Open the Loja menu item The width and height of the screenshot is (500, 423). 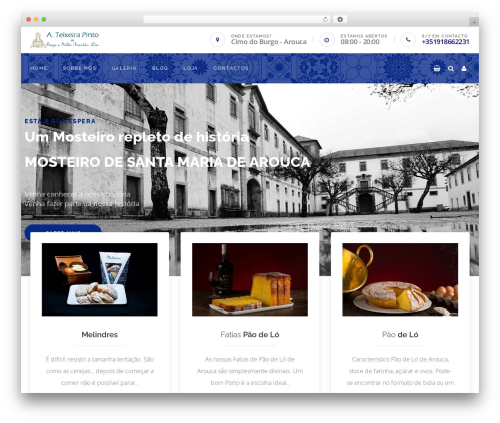pyautogui.click(x=190, y=68)
